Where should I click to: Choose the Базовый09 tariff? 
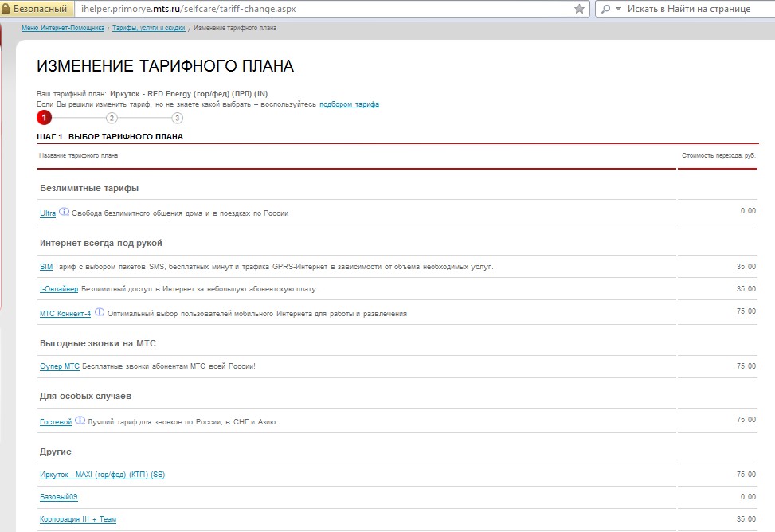(59, 497)
